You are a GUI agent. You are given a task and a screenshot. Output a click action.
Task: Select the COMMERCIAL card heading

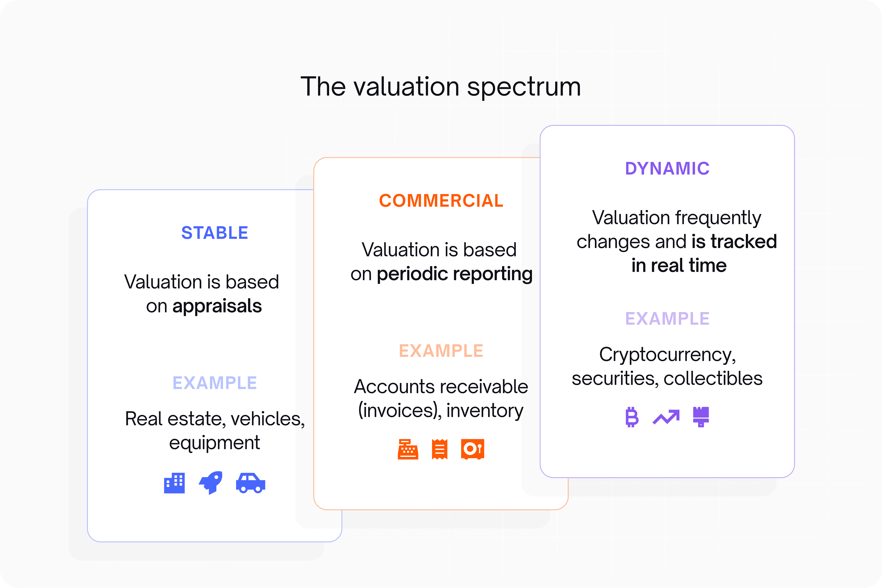(441, 201)
